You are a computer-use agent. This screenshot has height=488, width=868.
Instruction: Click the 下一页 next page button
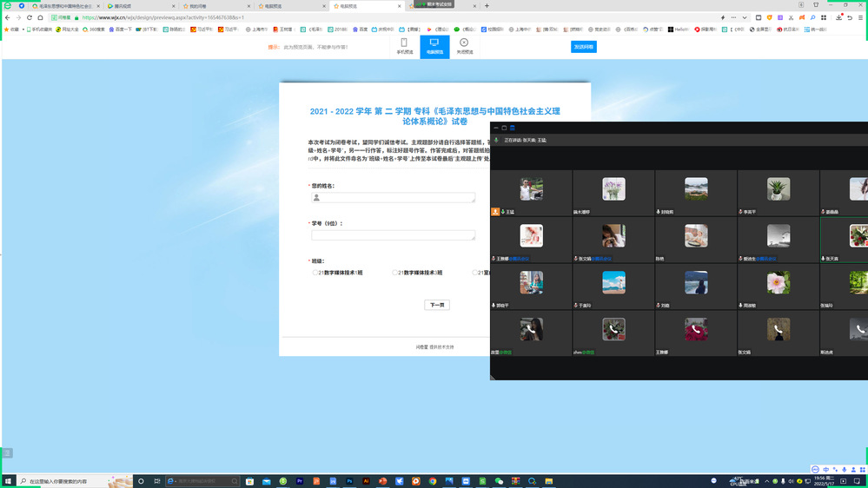(x=436, y=305)
